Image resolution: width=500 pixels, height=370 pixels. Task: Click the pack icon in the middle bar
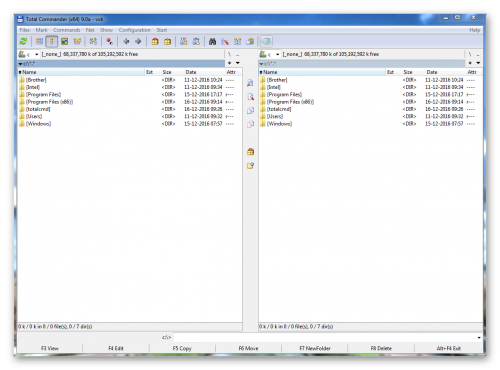[x=250, y=152]
